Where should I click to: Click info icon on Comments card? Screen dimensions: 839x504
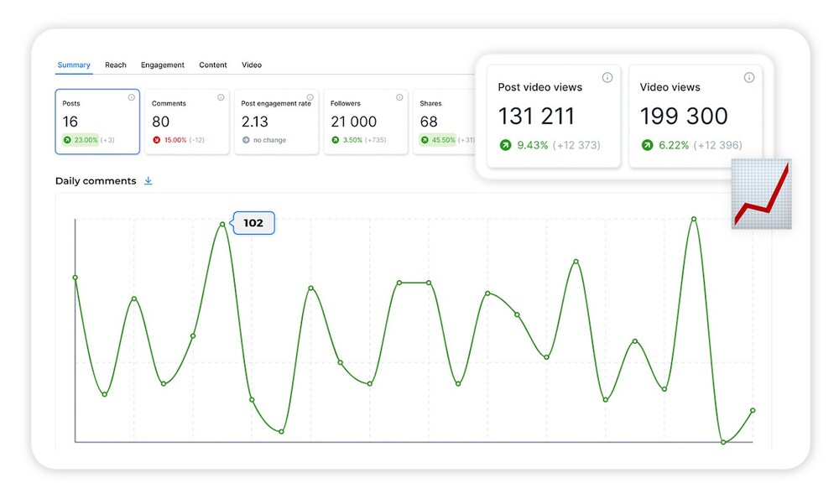221,97
